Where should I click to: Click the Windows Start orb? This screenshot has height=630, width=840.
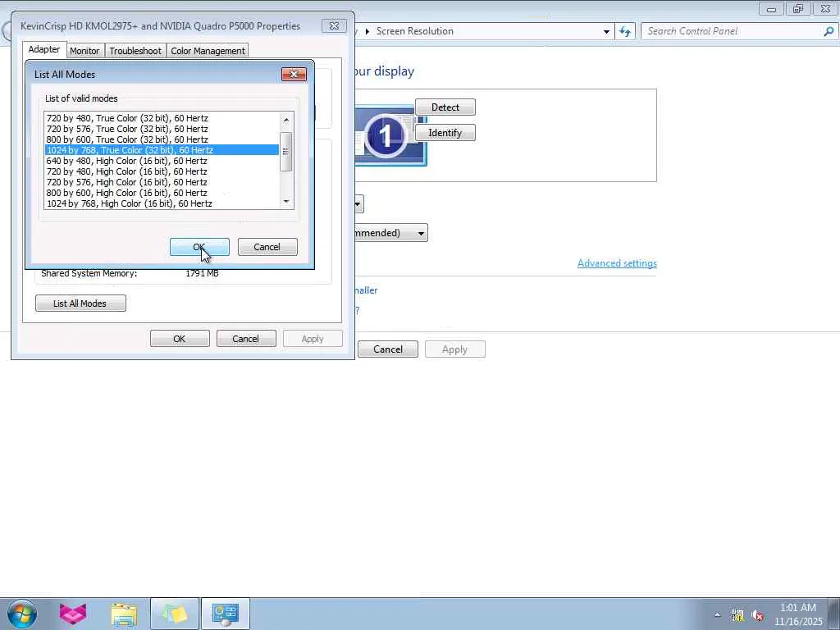coord(22,614)
